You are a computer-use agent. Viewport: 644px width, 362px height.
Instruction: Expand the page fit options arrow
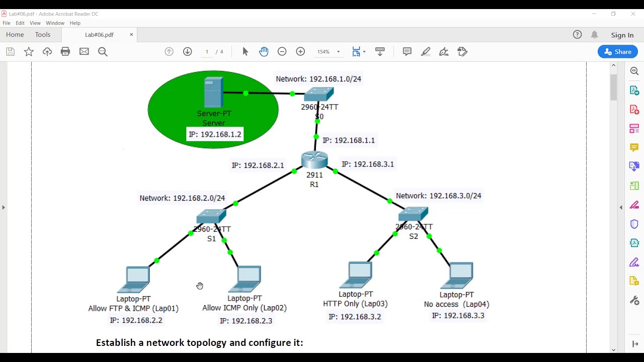pyautogui.click(x=364, y=51)
